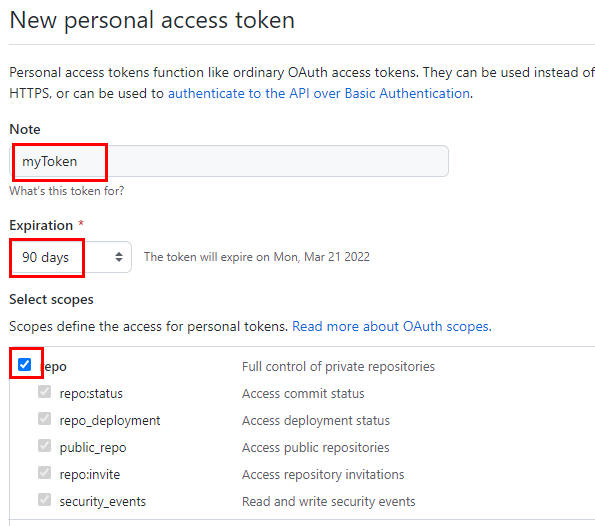The height and width of the screenshot is (526, 595).
Task: Click the repo:status scope label
Action: pyautogui.click(x=91, y=394)
